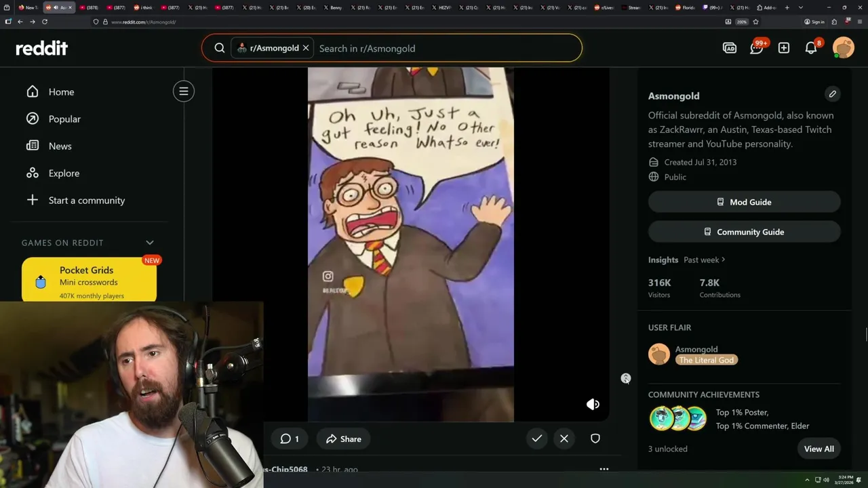The width and height of the screenshot is (868, 488).
Task: Click the Created Jul 31, 2013 text
Action: [701, 162]
